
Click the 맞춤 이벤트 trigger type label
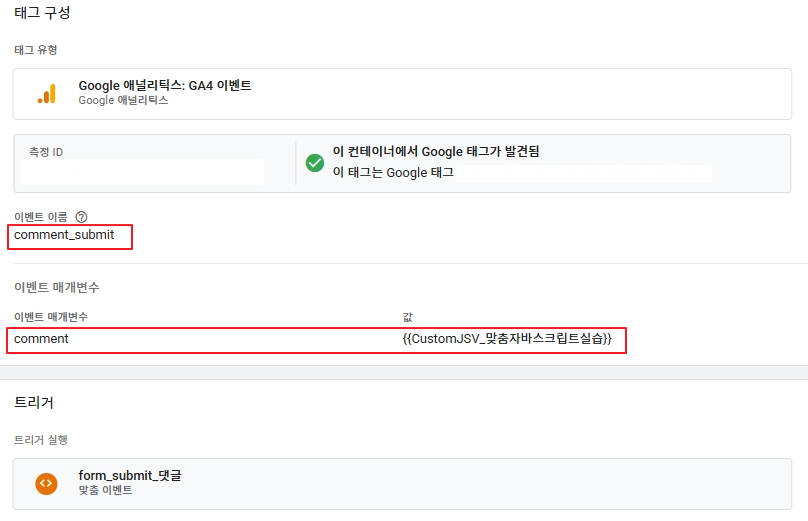click(105, 490)
